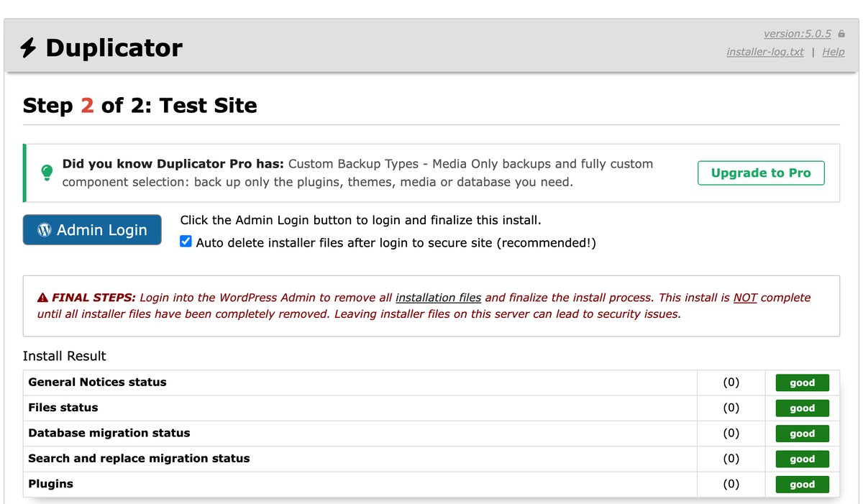This screenshot has height=504, width=863.
Task: Click the Install Result heading
Action: click(x=64, y=356)
